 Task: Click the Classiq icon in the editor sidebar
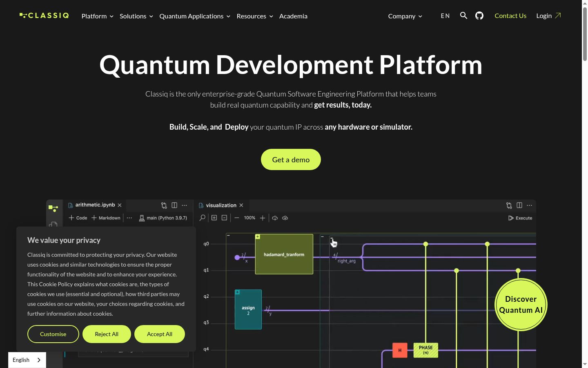[x=53, y=209]
